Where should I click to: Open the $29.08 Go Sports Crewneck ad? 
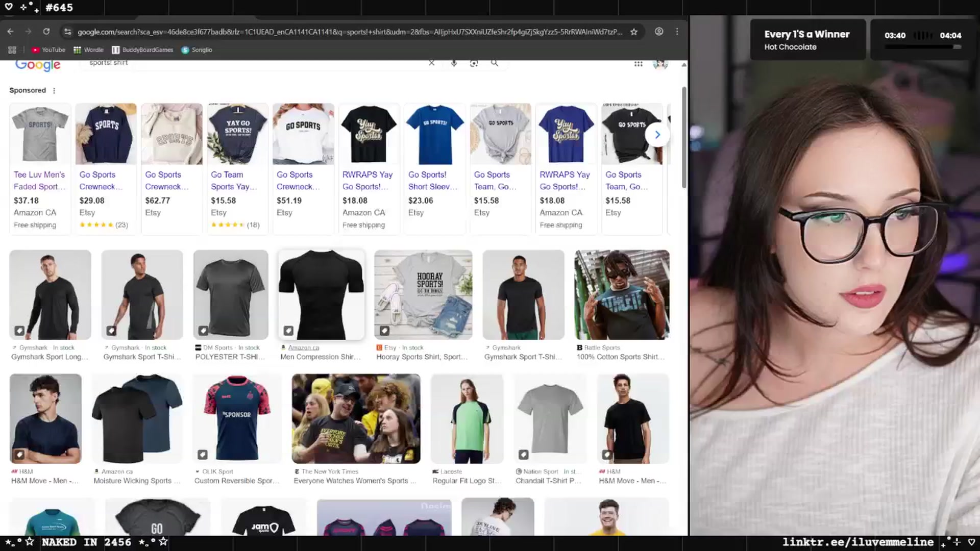coord(106,168)
